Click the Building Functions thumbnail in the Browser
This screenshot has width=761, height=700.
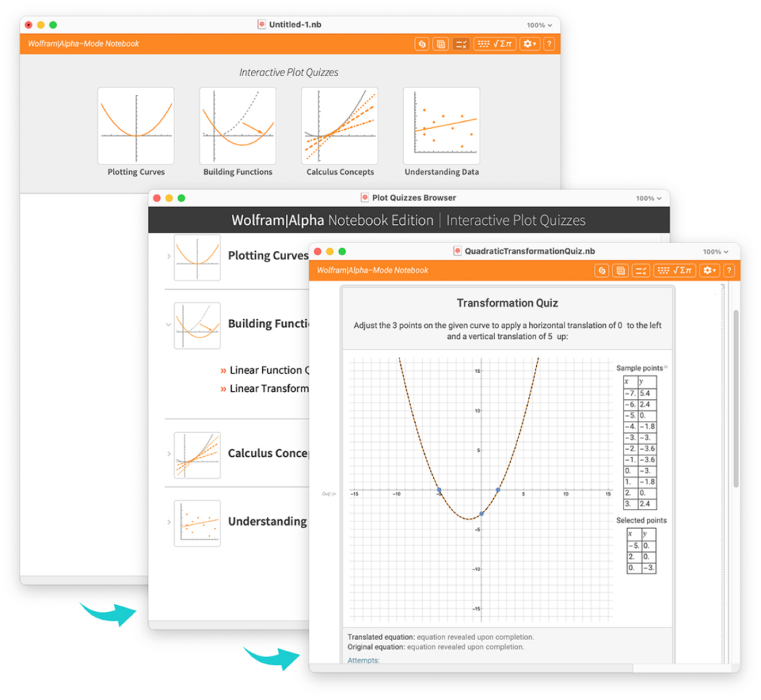point(197,326)
